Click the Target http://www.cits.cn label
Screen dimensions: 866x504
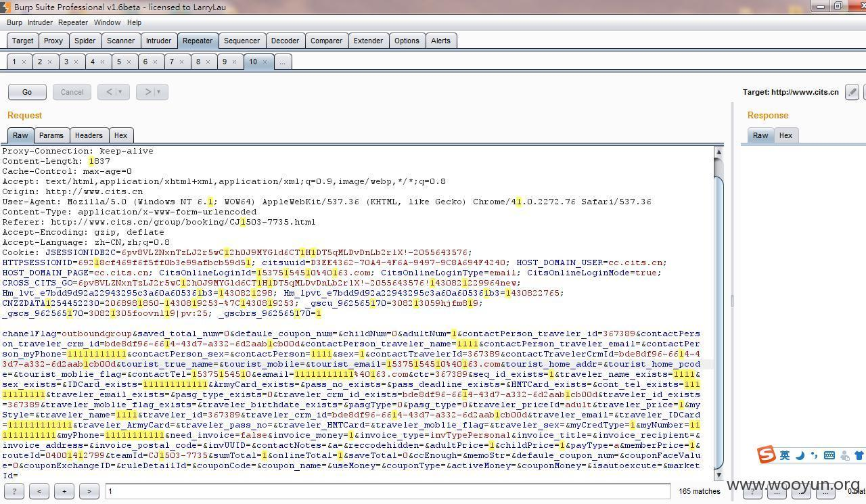791,92
